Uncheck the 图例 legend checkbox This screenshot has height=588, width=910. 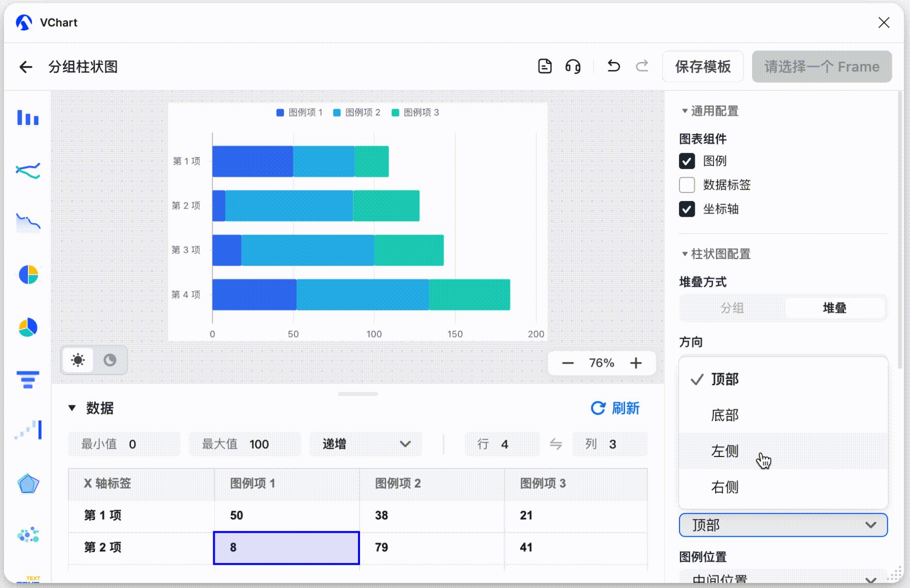pyautogui.click(x=687, y=161)
